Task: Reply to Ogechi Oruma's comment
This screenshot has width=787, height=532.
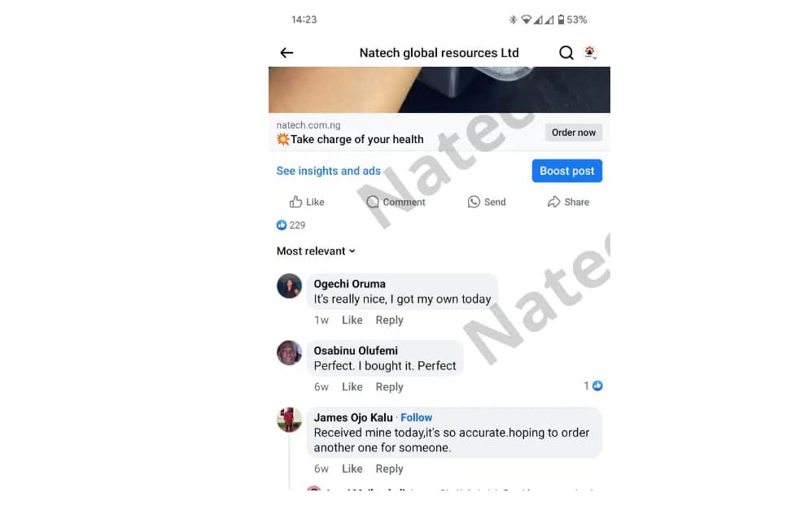Action: click(390, 321)
